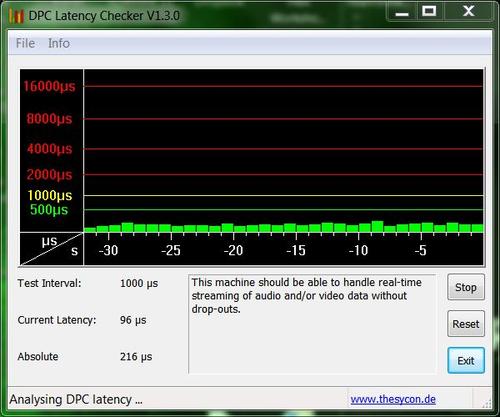
Task: Click the 16000µs threshold label
Action: click(x=49, y=86)
